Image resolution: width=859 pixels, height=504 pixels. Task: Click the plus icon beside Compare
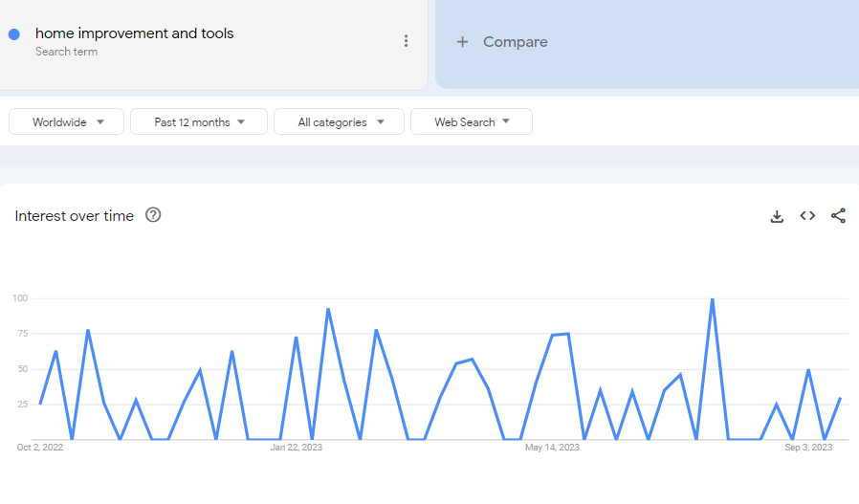[463, 42]
